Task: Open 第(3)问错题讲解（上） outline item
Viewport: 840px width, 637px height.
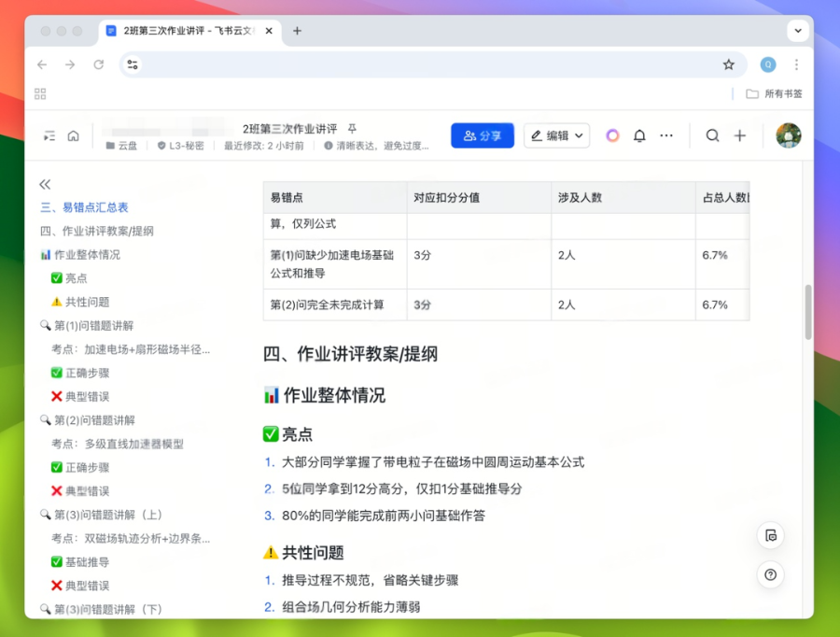Action: [x=102, y=515]
